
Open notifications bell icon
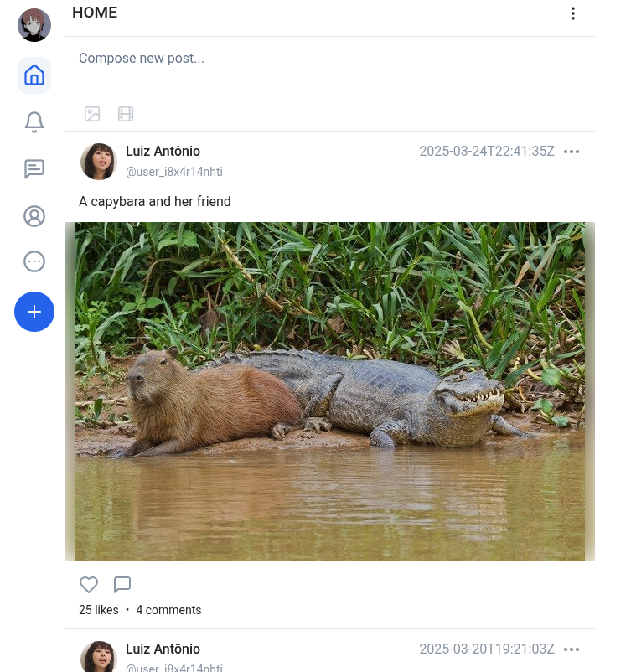(x=34, y=122)
